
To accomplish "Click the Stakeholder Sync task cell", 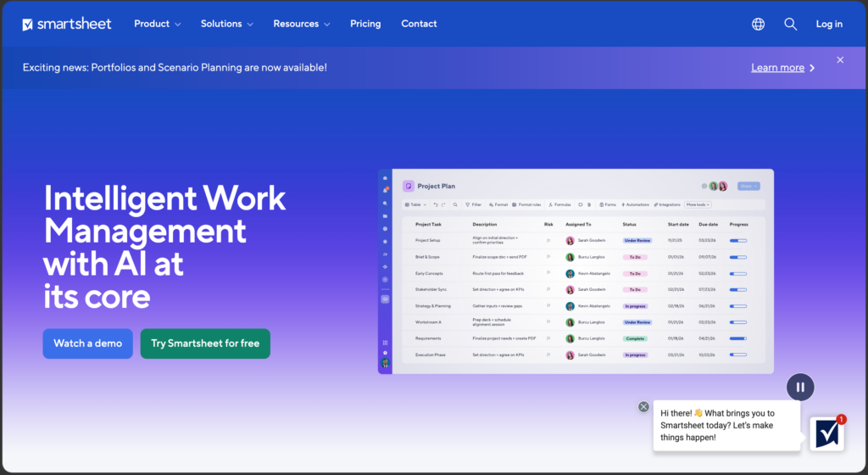I will tap(431, 289).
